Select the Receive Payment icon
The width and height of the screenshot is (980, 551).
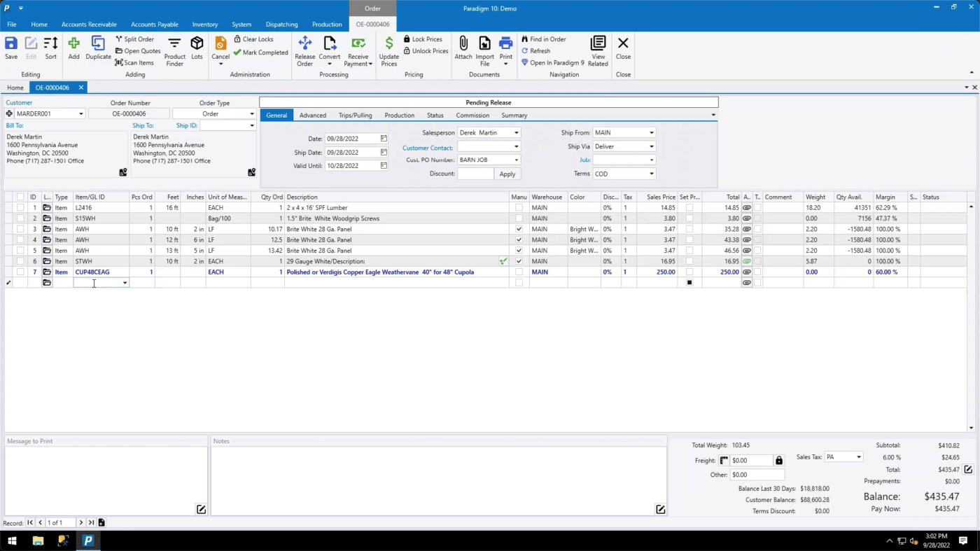(x=357, y=49)
